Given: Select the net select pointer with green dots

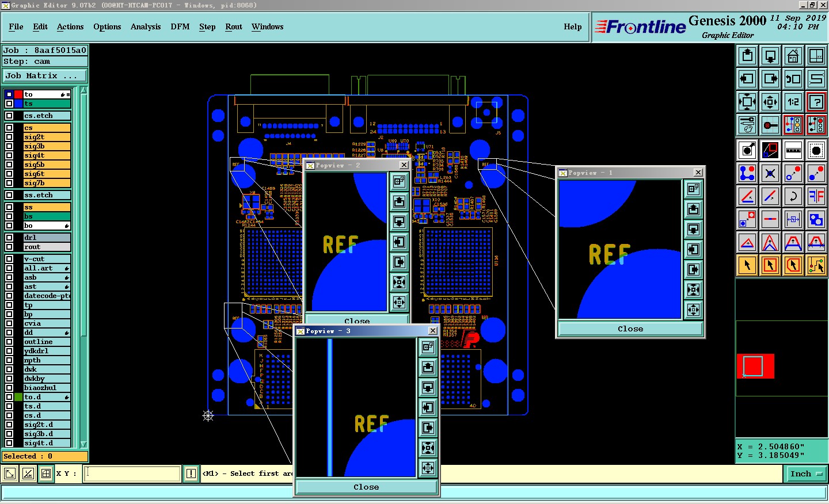Looking at the screenshot, I should pyautogui.click(x=816, y=265).
